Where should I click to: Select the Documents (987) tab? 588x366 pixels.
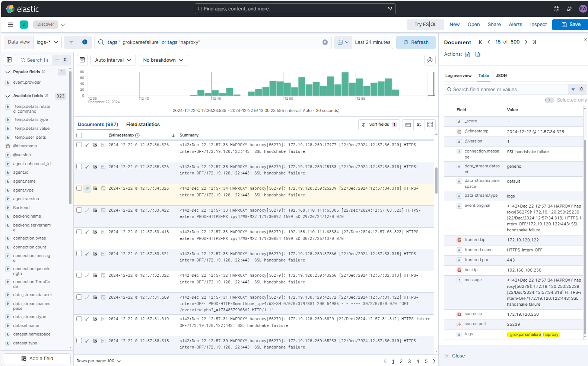click(98, 125)
